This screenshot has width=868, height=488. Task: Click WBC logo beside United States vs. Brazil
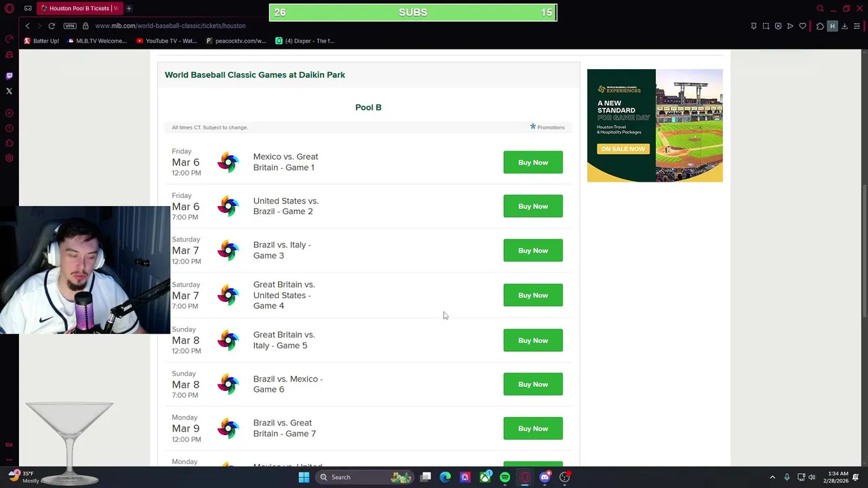tap(228, 206)
